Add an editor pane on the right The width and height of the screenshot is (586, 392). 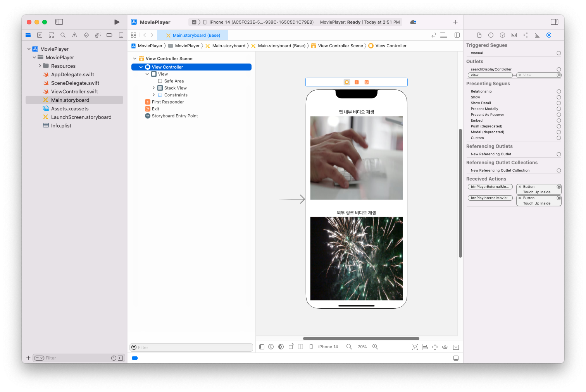click(457, 35)
